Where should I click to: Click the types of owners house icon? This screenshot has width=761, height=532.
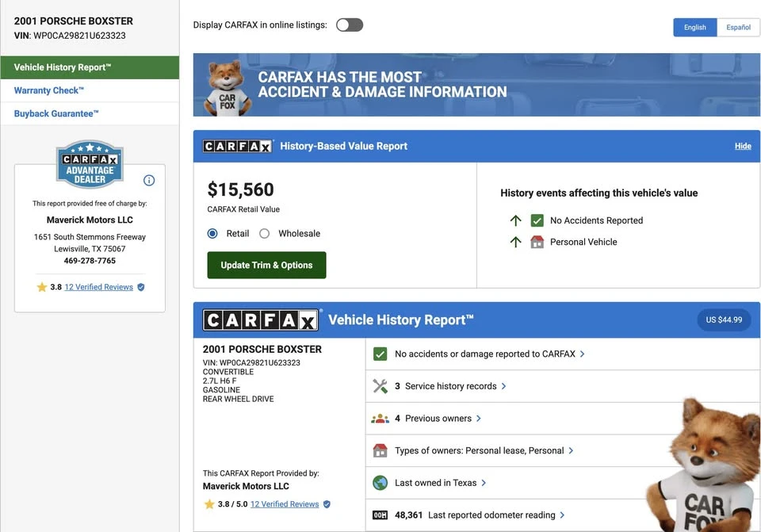(380, 450)
